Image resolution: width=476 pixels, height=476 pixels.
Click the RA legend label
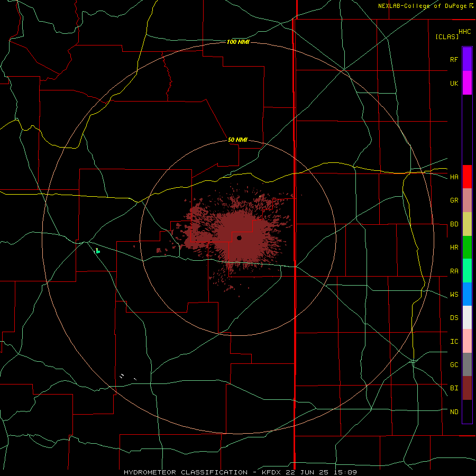(454, 271)
